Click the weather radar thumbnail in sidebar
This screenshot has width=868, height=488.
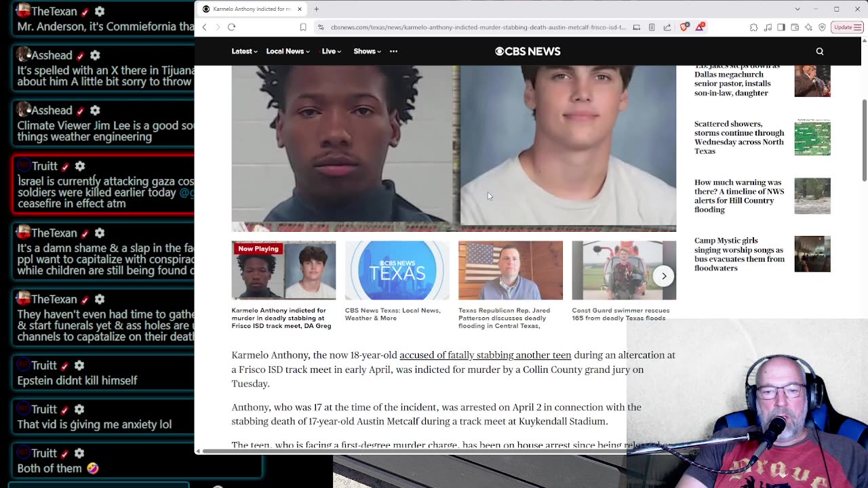[x=812, y=138]
